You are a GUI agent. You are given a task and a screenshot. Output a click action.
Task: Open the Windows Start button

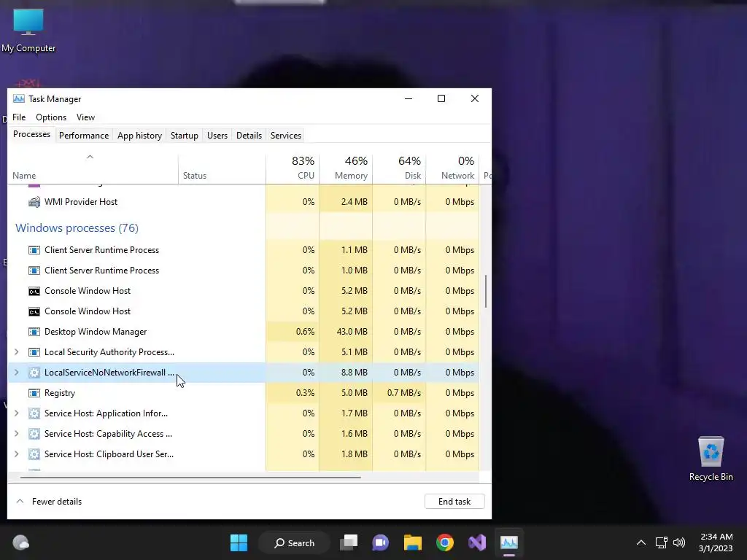click(239, 542)
